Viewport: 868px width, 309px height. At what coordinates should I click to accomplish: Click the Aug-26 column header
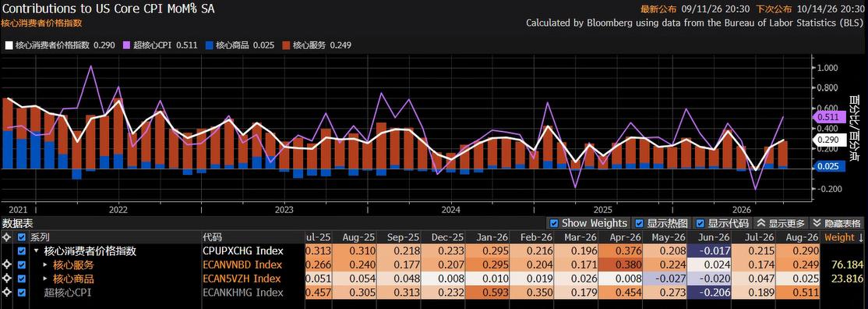click(803, 237)
